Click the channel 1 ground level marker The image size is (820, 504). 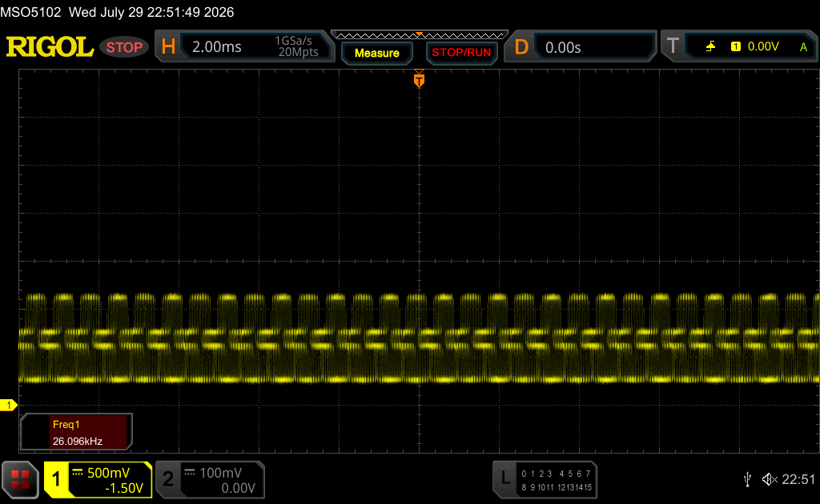click(8, 406)
